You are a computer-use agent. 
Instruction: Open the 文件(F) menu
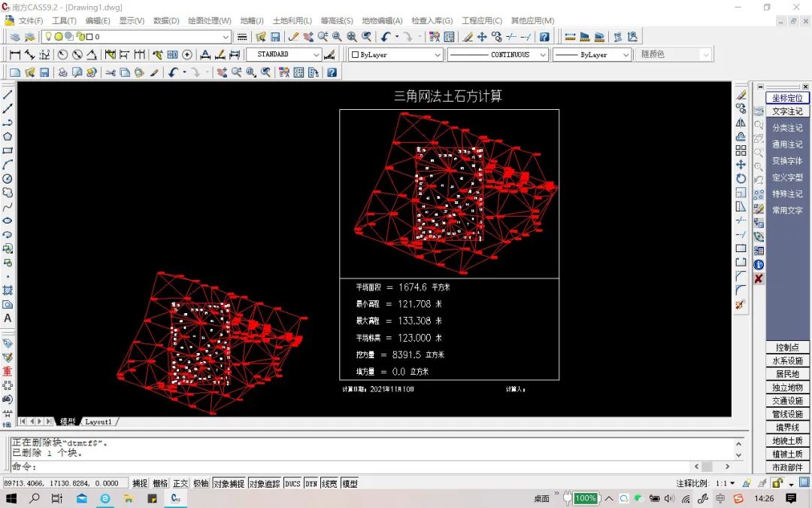tap(31, 21)
